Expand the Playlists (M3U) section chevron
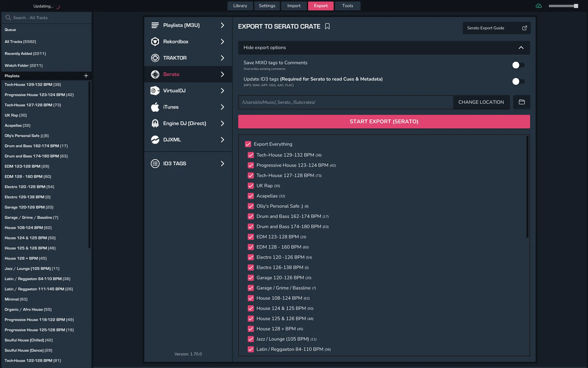The image size is (588, 368). pos(222,25)
